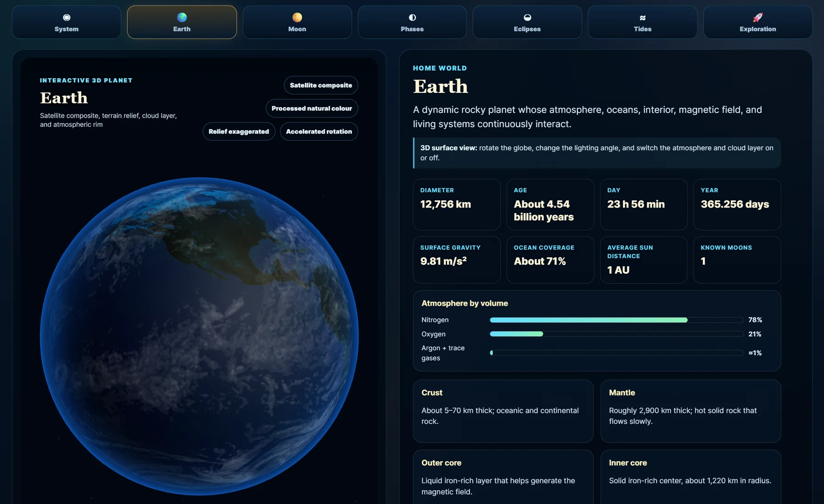Click the Processed natural colour pill
Image resolution: width=824 pixels, height=504 pixels.
[312, 108]
